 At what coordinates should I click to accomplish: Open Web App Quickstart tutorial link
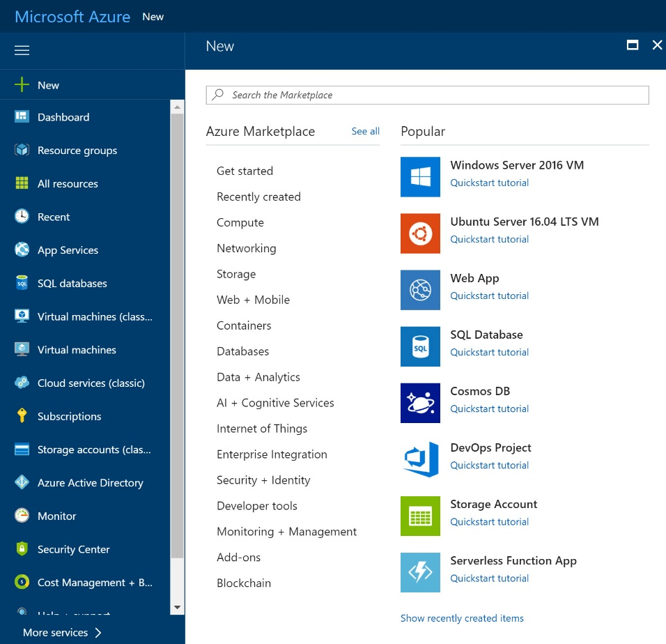(x=489, y=296)
